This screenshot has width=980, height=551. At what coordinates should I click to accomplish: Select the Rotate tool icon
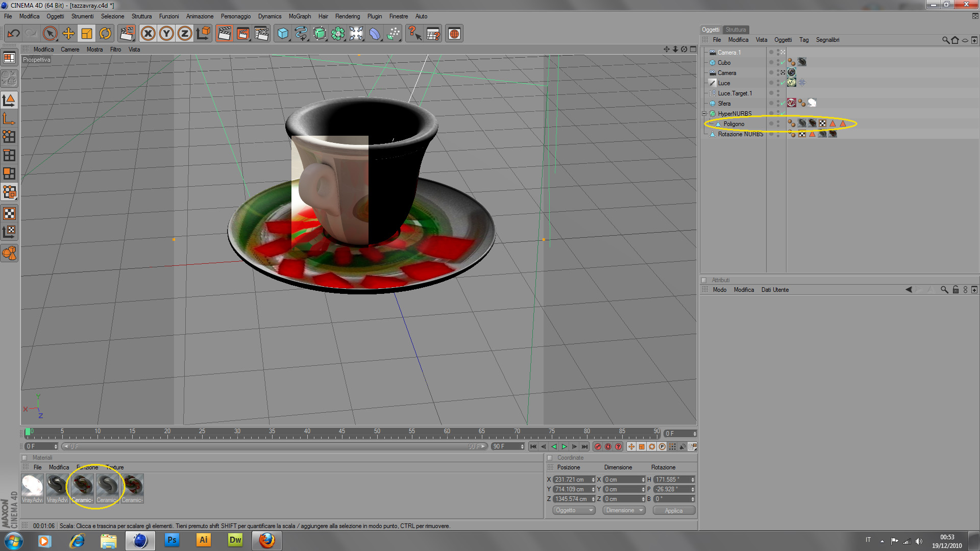pyautogui.click(x=105, y=34)
